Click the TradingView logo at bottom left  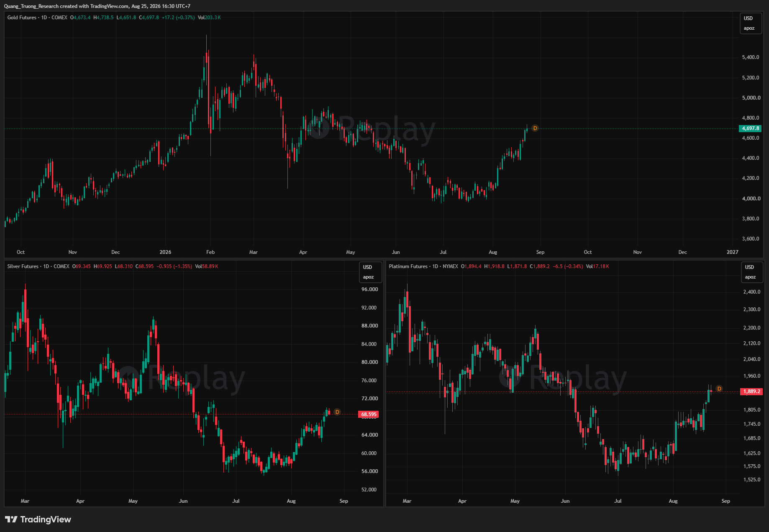pos(38,519)
